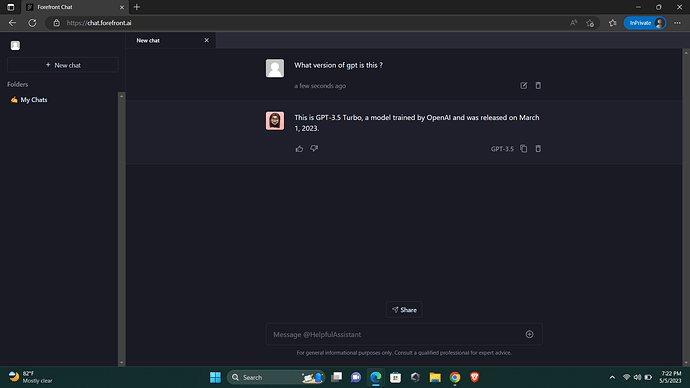This screenshot has width=690, height=388.
Task: Click the GPT-3.5 model label on response
Action: click(x=502, y=149)
